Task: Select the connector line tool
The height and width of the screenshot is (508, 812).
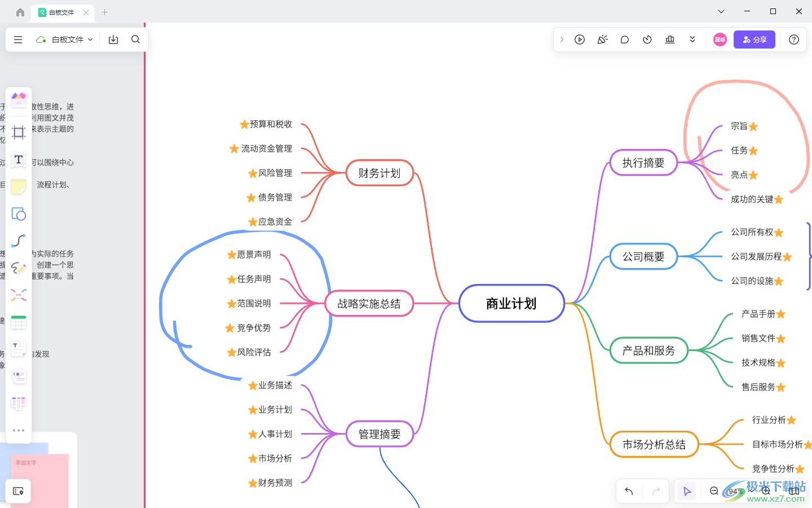Action: coord(19,241)
